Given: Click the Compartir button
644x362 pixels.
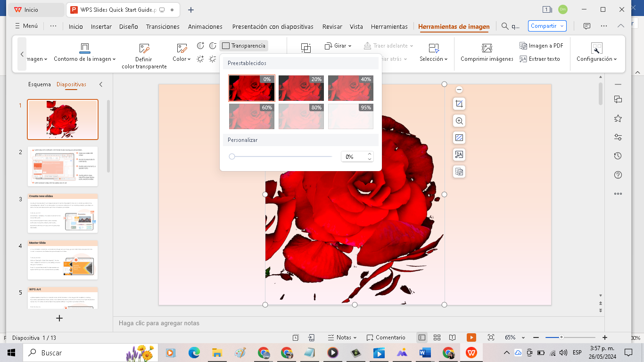Looking at the screenshot, I should pos(547,26).
